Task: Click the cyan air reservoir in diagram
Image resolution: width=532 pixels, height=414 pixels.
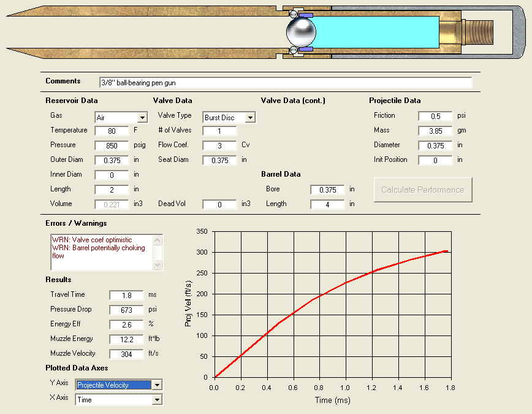Action: [377, 31]
